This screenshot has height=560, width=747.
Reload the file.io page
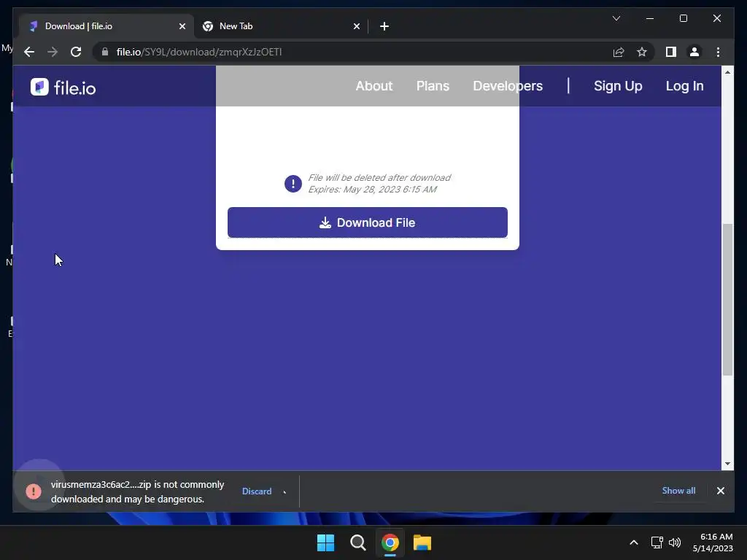[x=76, y=52]
